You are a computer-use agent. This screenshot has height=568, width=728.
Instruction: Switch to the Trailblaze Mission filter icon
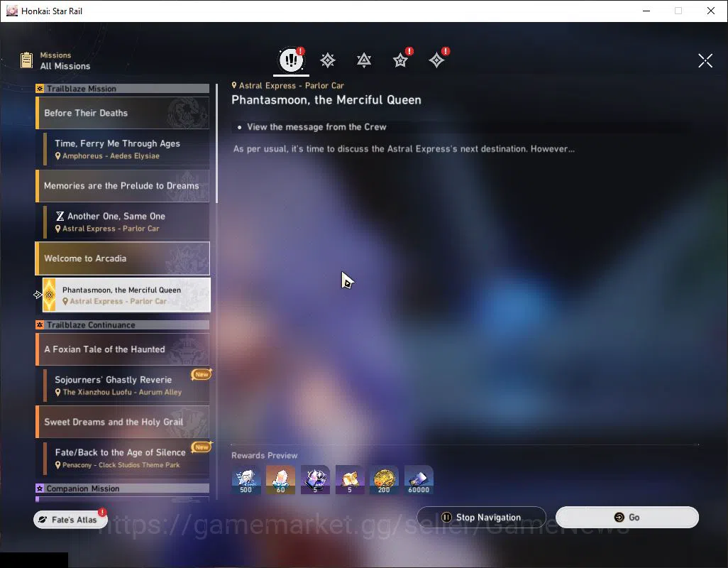point(328,60)
